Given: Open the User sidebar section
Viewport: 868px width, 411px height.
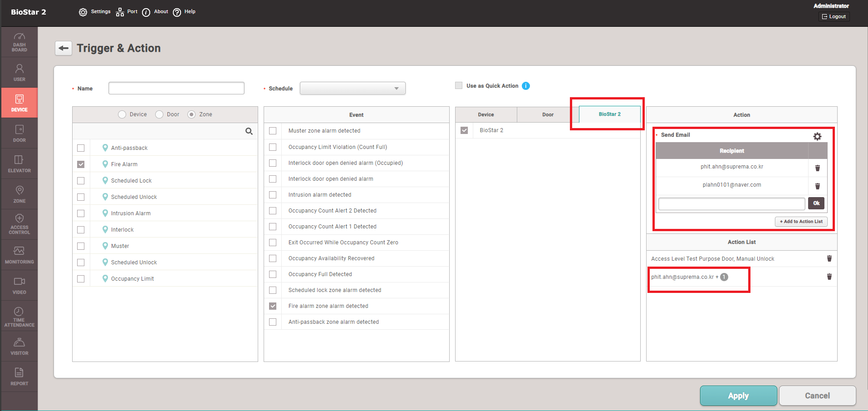Looking at the screenshot, I should point(19,72).
